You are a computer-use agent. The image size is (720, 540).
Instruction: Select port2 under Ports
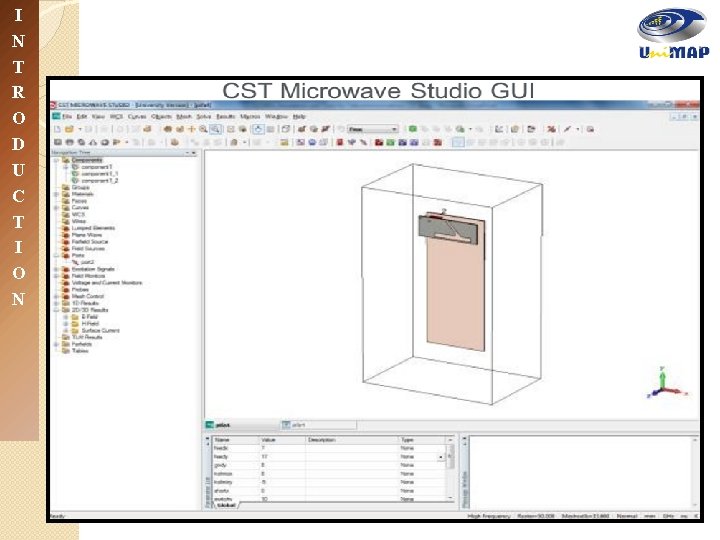click(88, 262)
